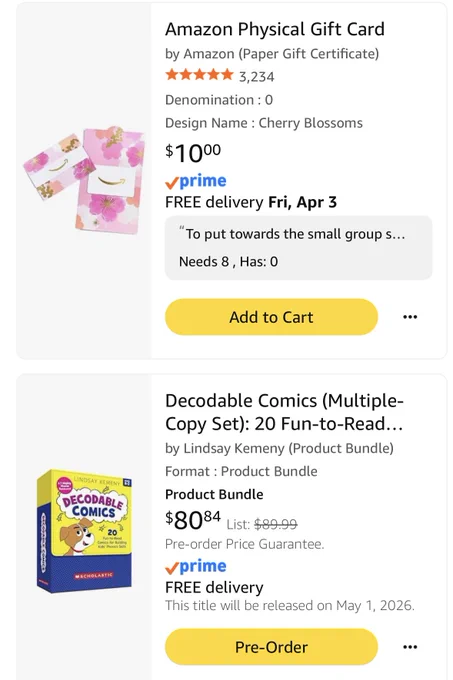Click the by Amazon Paper Gift Certificate line

point(272,54)
